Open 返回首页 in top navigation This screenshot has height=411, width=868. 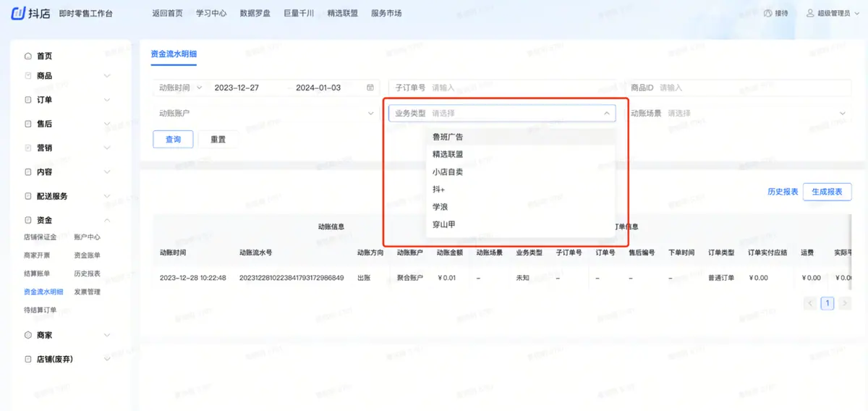[168, 13]
